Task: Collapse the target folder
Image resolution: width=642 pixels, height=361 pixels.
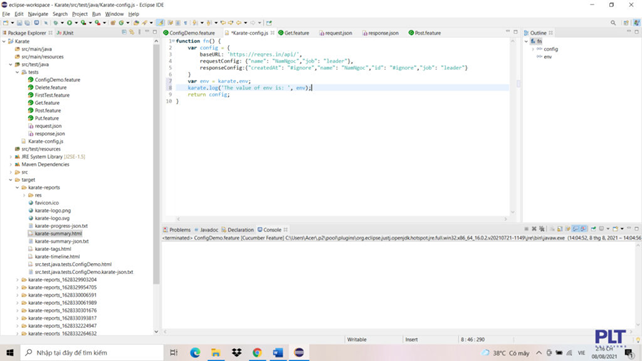Action: 11,180
